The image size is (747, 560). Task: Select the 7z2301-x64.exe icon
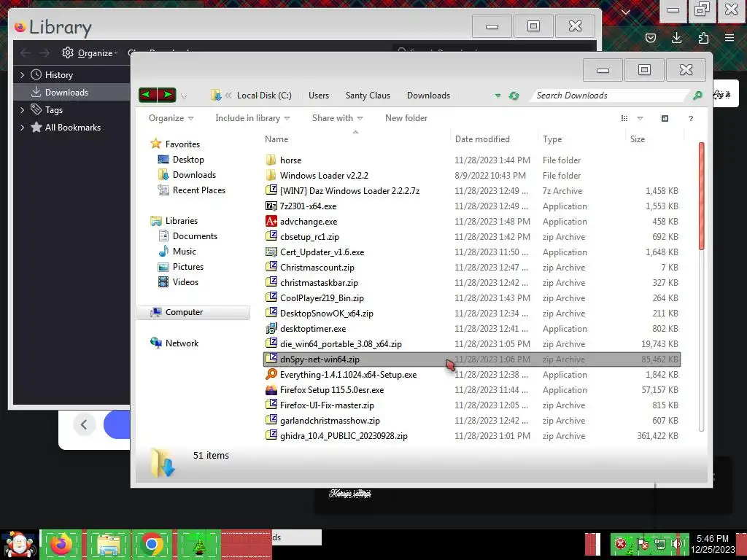pyautogui.click(x=271, y=206)
